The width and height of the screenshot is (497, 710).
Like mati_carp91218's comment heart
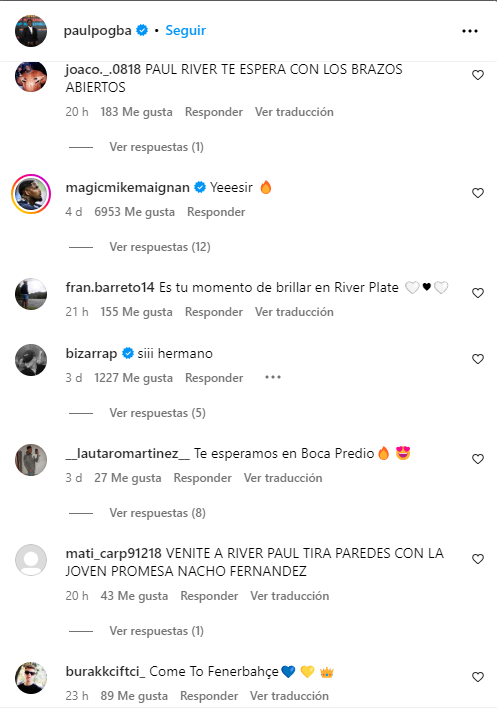tap(478, 559)
